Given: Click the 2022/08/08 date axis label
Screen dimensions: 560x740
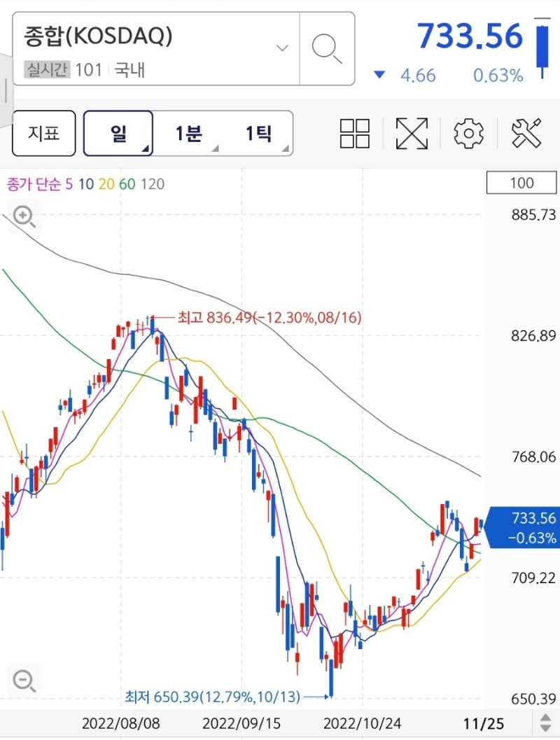Looking at the screenshot, I should [121, 723].
